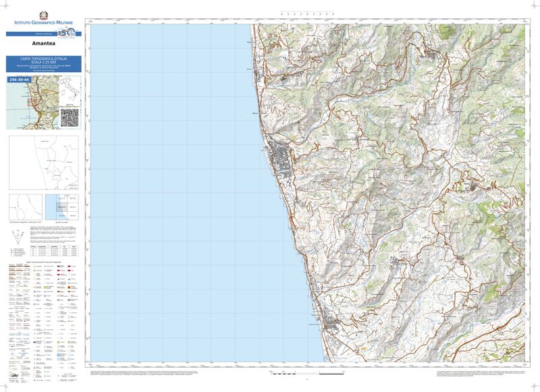Click the magnetic declination sketch map
The image size is (540, 392).
click(24, 208)
